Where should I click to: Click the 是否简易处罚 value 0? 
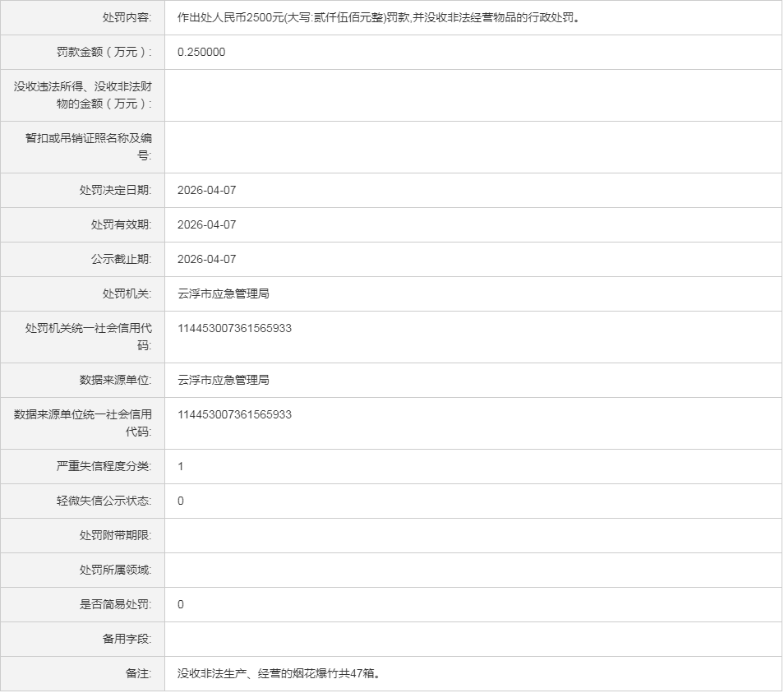[181, 604]
